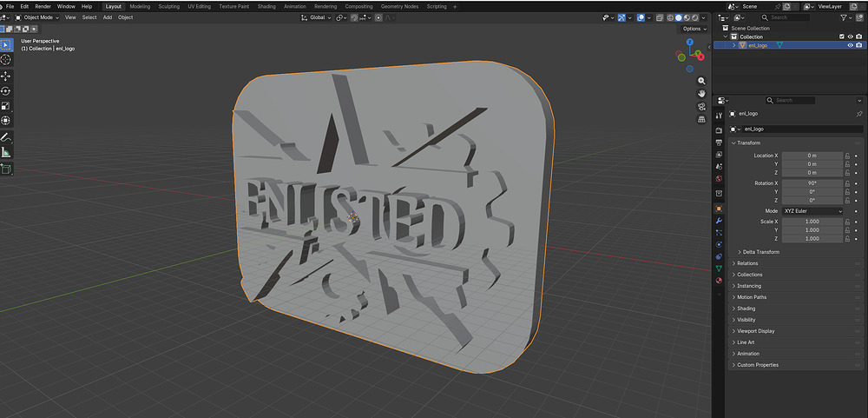Collapse the Transform panel

coord(748,143)
